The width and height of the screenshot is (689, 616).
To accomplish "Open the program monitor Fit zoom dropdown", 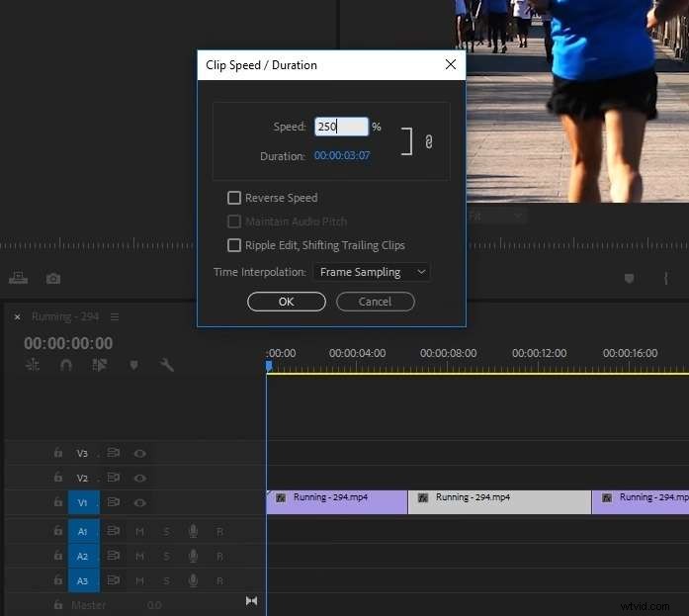I will click(496, 217).
